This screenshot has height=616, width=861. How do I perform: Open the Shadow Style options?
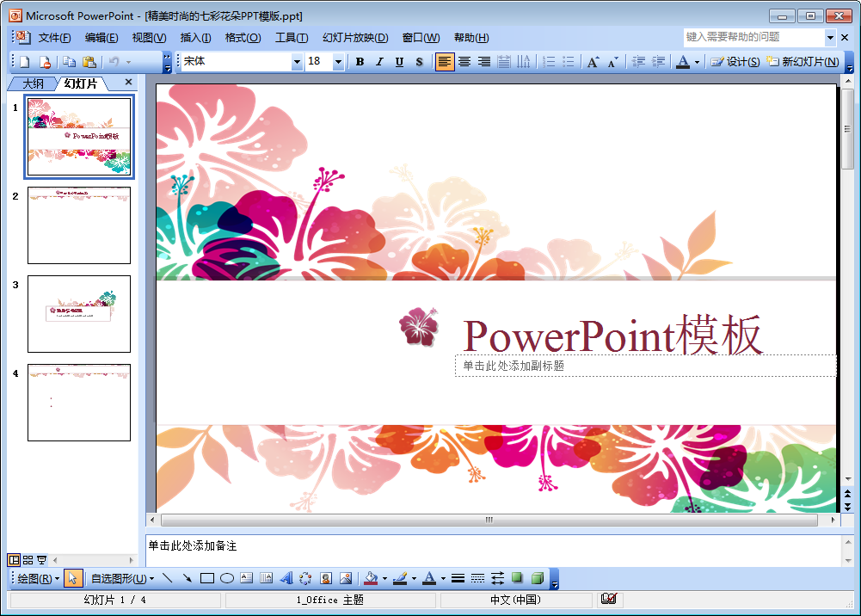point(517,577)
